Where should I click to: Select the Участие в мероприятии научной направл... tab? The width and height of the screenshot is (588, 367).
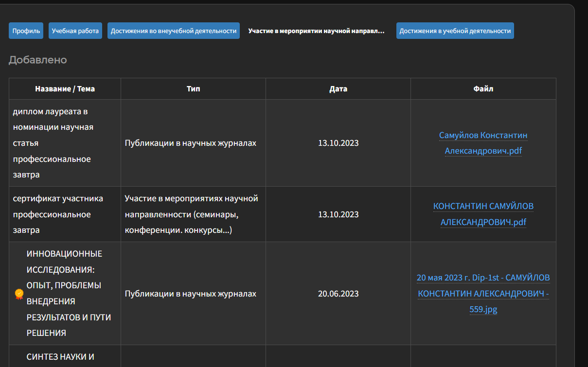click(316, 31)
